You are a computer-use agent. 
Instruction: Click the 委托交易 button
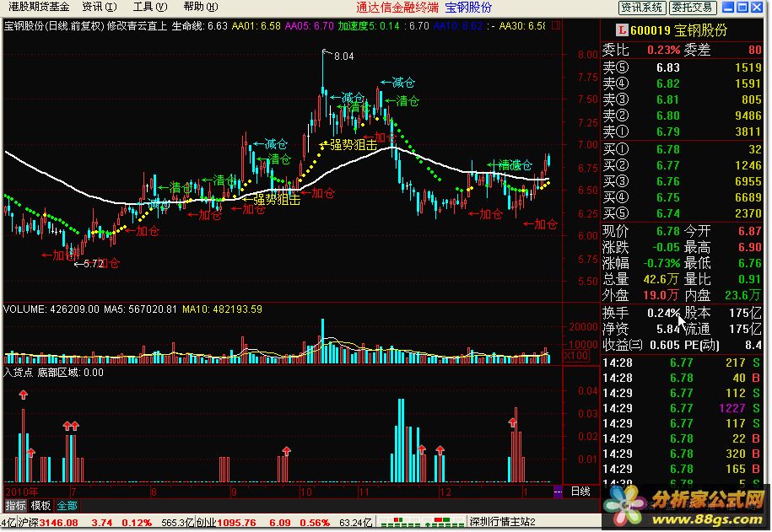[x=692, y=8]
